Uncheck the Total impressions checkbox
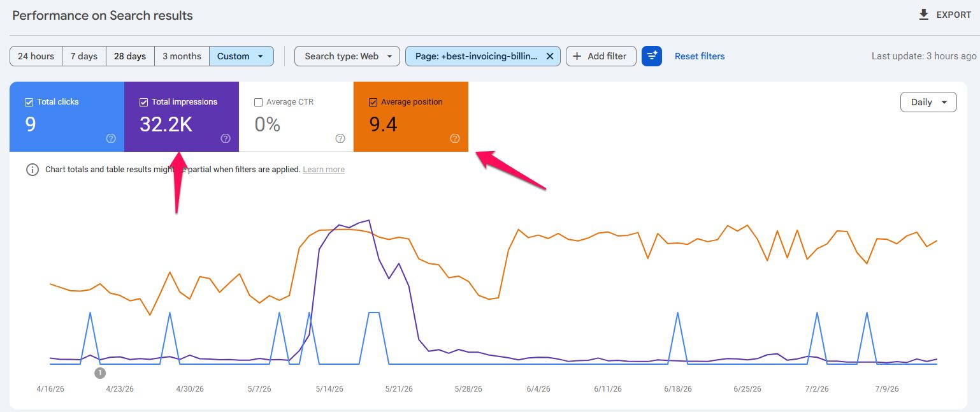This screenshot has width=980, height=412. click(x=143, y=102)
